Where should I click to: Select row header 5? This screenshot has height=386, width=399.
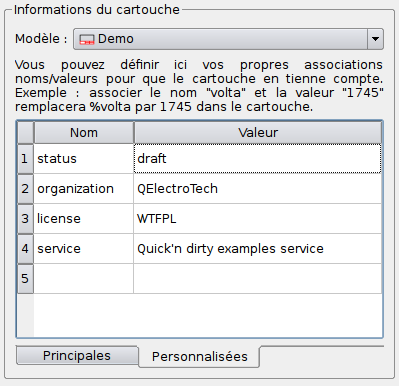pos(25,279)
